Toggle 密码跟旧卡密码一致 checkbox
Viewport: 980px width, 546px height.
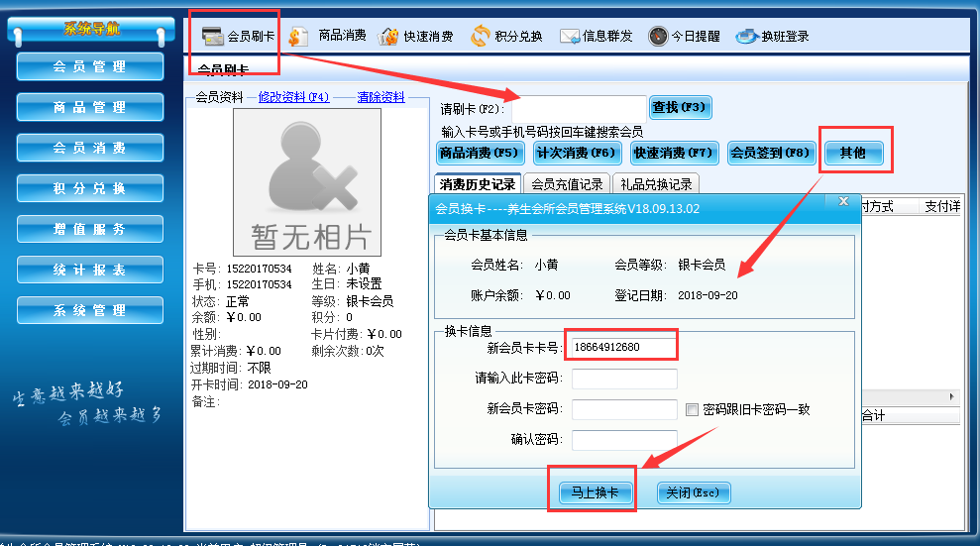tap(692, 410)
